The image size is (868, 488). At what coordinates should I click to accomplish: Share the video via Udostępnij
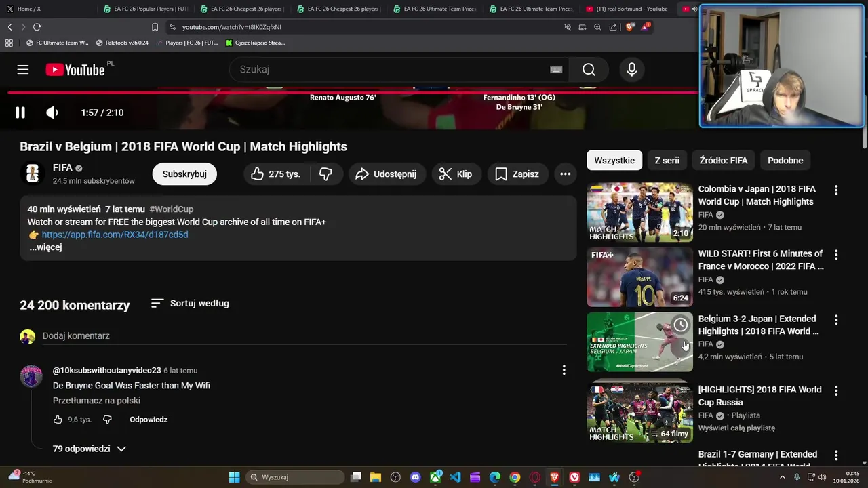387,174
